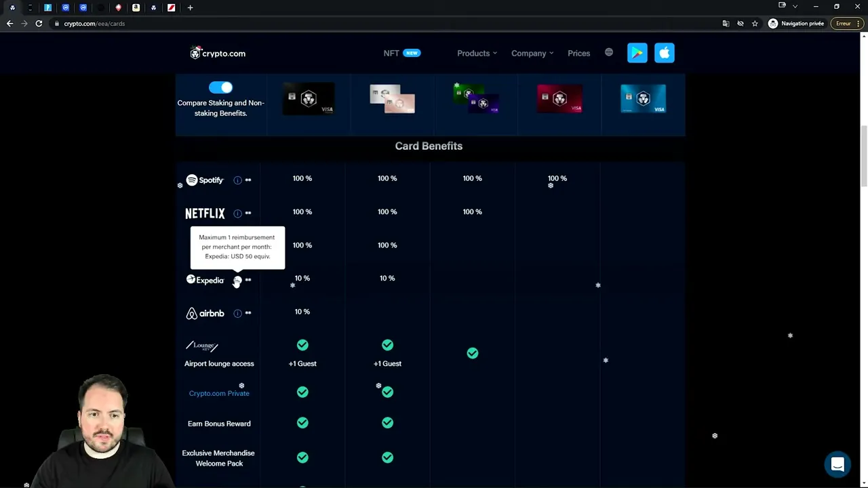Click the info icon next to Airbnb

[237, 313]
